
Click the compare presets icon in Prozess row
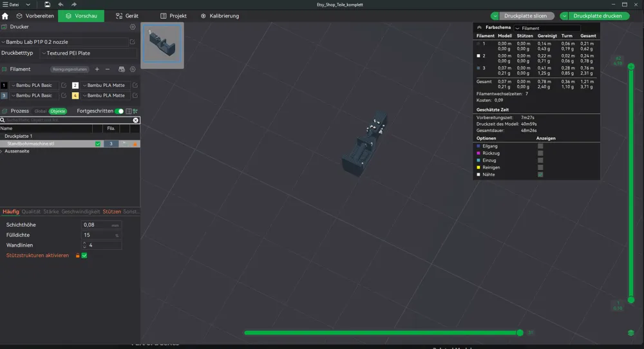(135, 111)
